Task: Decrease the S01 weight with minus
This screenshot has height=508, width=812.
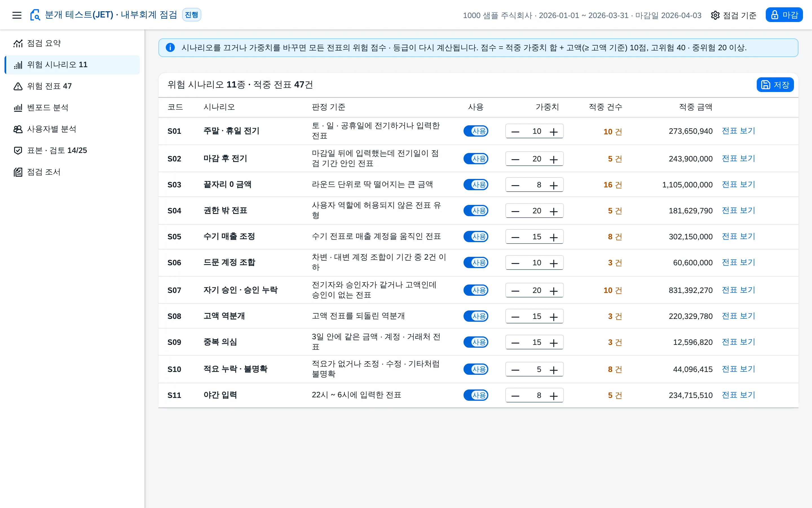Action: [515, 131]
